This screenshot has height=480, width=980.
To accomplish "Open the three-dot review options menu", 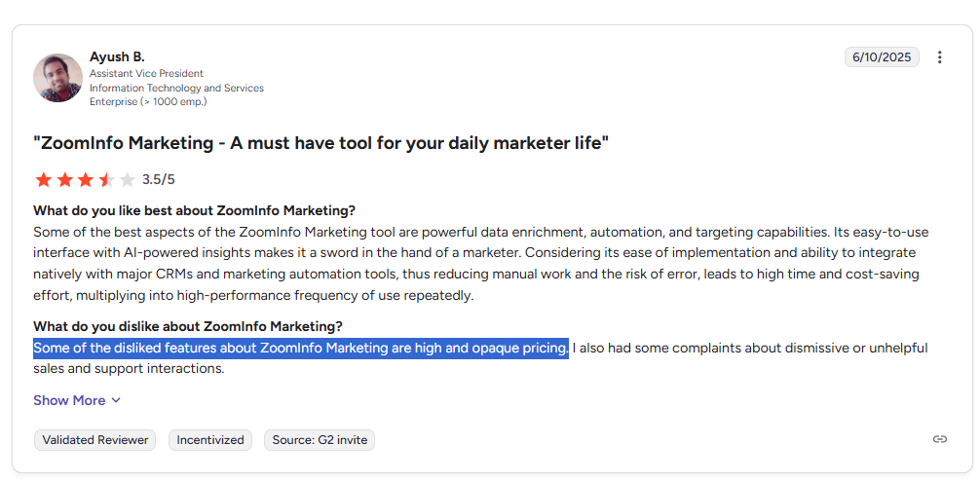I will click(x=939, y=57).
